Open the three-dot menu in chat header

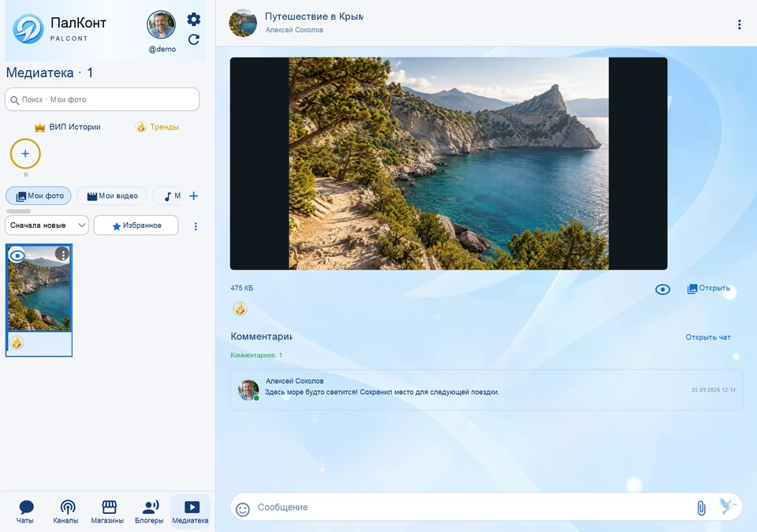click(739, 24)
